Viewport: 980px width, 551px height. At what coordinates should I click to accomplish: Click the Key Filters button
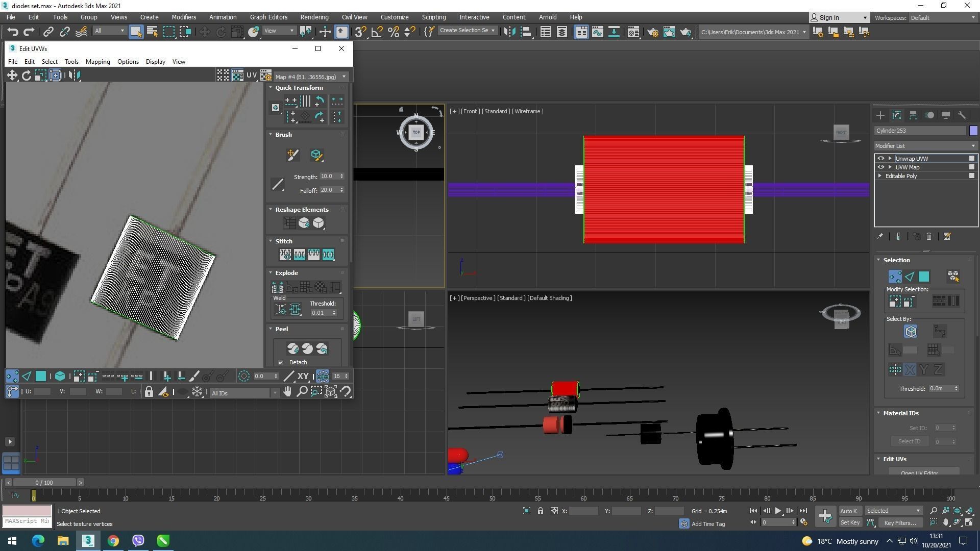click(x=900, y=522)
